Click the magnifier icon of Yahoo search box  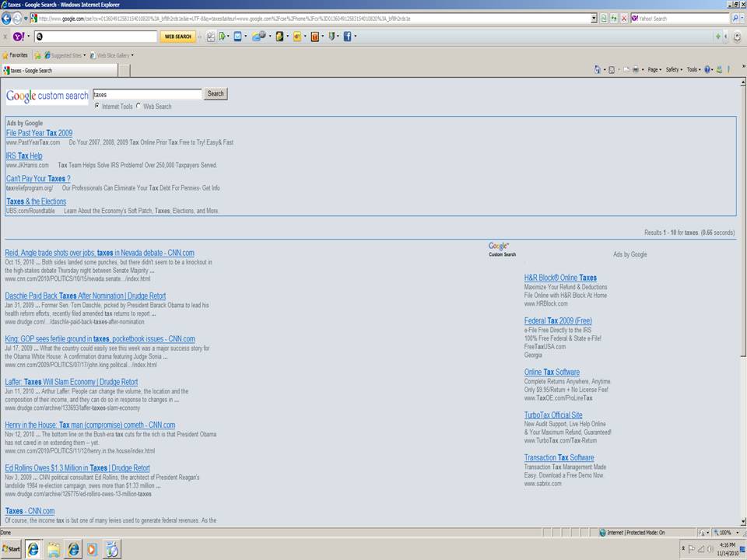[735, 19]
